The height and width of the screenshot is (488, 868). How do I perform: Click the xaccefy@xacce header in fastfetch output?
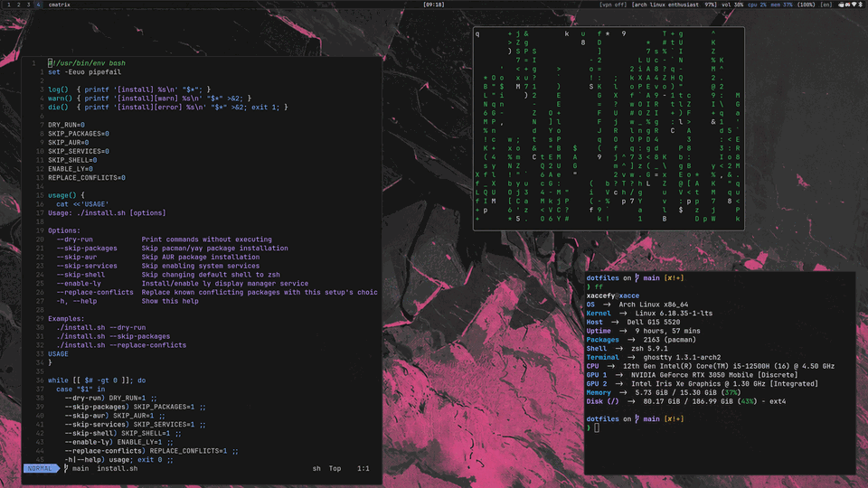click(x=613, y=296)
